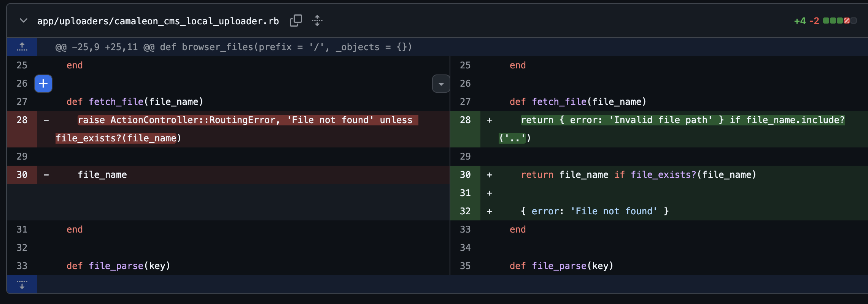Click the added 'return file_name if file_exists?' line
This screenshot has height=304, width=868.
(674, 175)
